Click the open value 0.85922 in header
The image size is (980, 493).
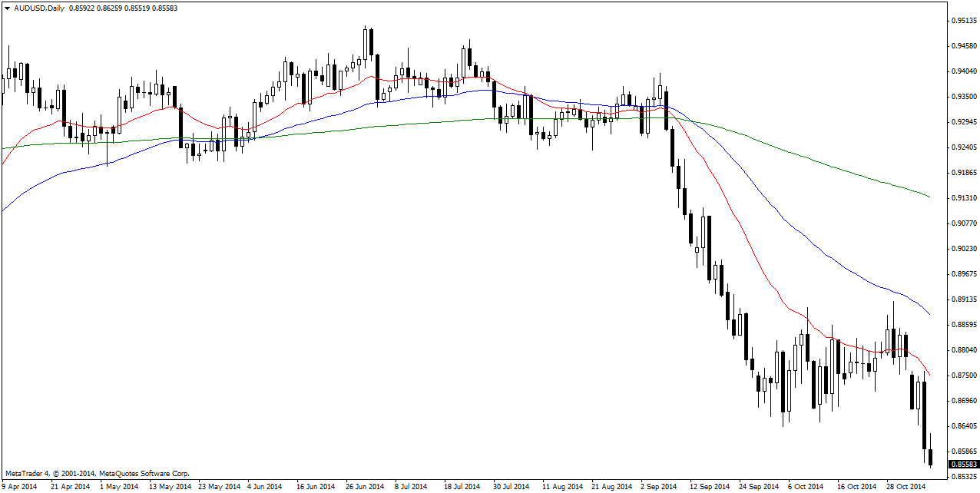82,8
